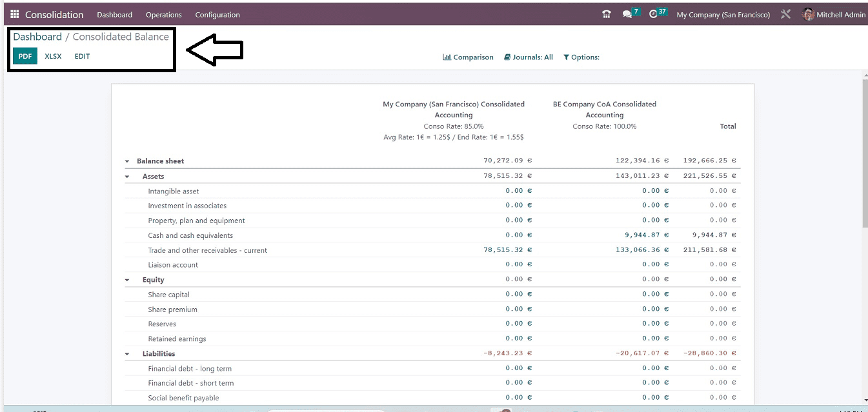Collapse the Assets section
The image size is (868, 412).
[126, 175]
